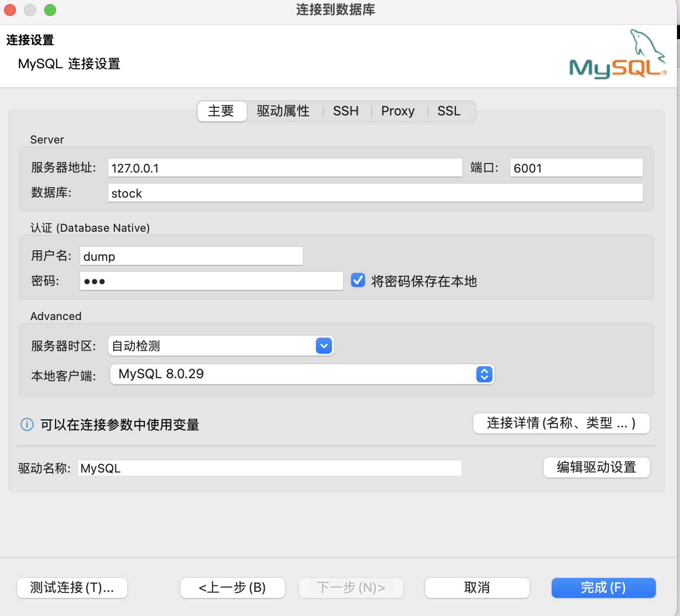Select the 数据库 field containing stock
This screenshot has width=680, height=616.
(375, 193)
